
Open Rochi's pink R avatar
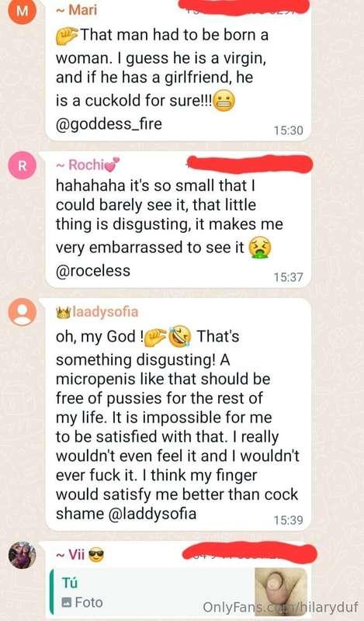click(x=23, y=165)
